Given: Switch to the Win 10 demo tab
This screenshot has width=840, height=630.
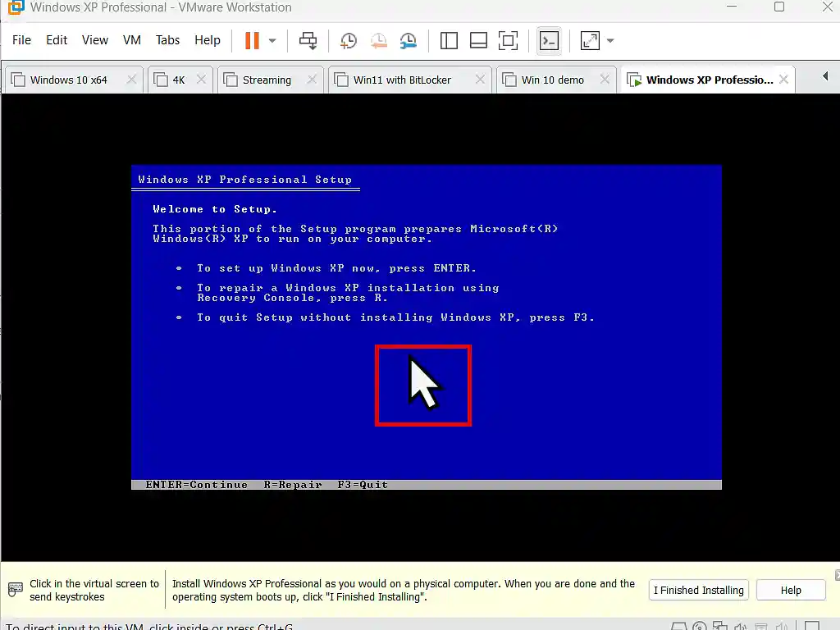Looking at the screenshot, I should click(551, 79).
